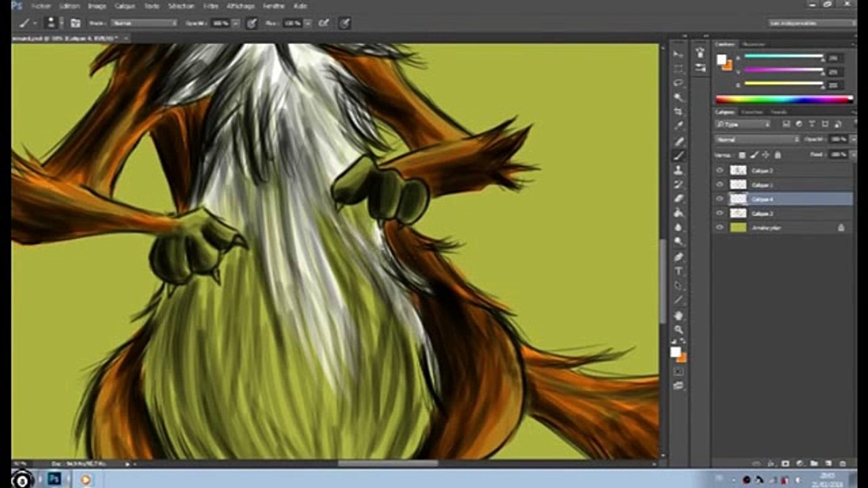Select the Pen tool

678,257
